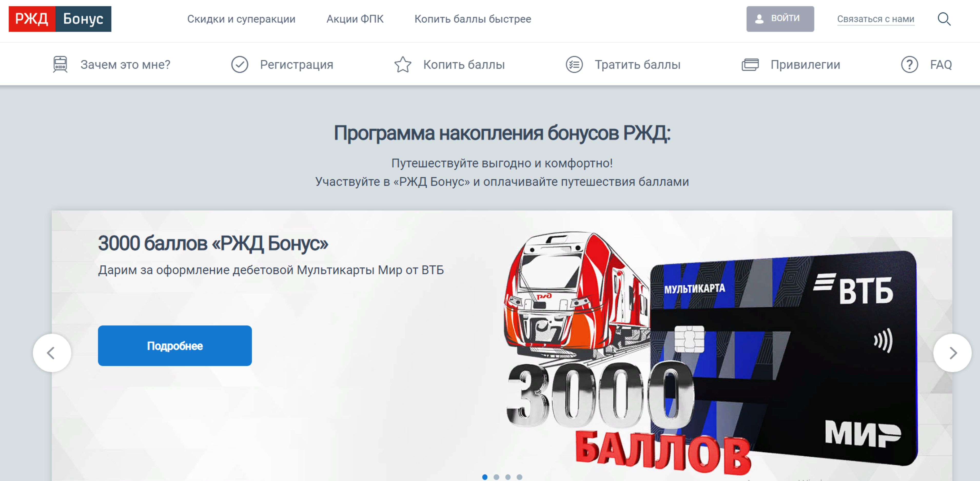Select third carousel dot
This screenshot has width=980, height=481.
click(x=507, y=477)
